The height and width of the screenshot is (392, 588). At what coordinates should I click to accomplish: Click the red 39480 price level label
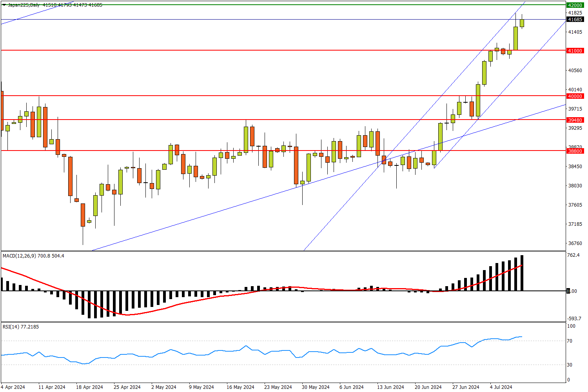pos(575,120)
